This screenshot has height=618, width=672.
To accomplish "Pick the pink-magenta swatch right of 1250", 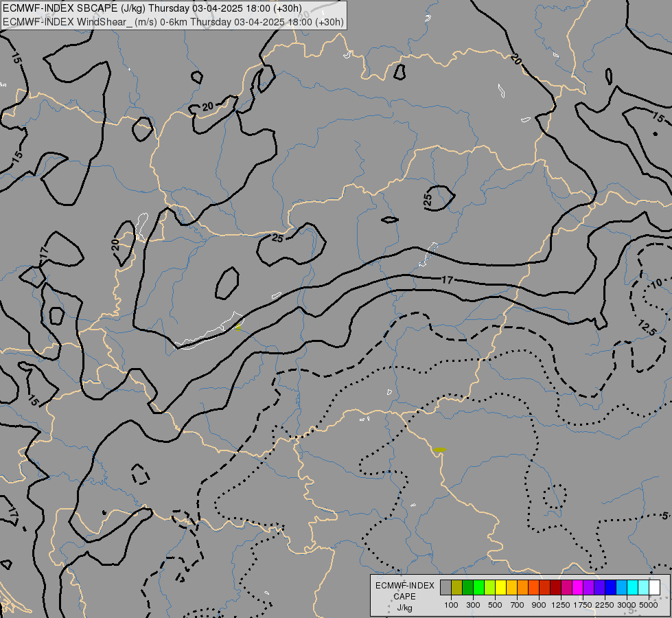I will [x=566, y=588].
